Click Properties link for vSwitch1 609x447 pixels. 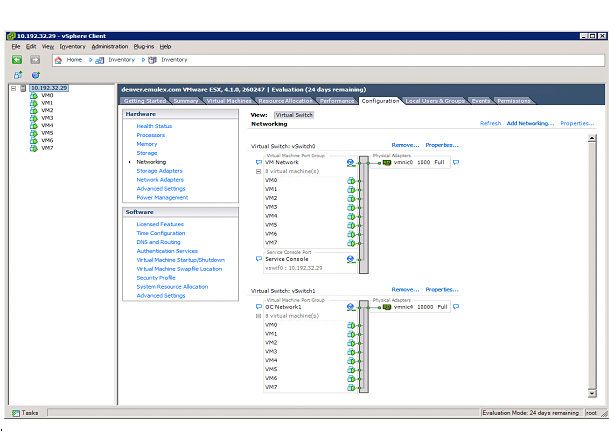coord(442,290)
